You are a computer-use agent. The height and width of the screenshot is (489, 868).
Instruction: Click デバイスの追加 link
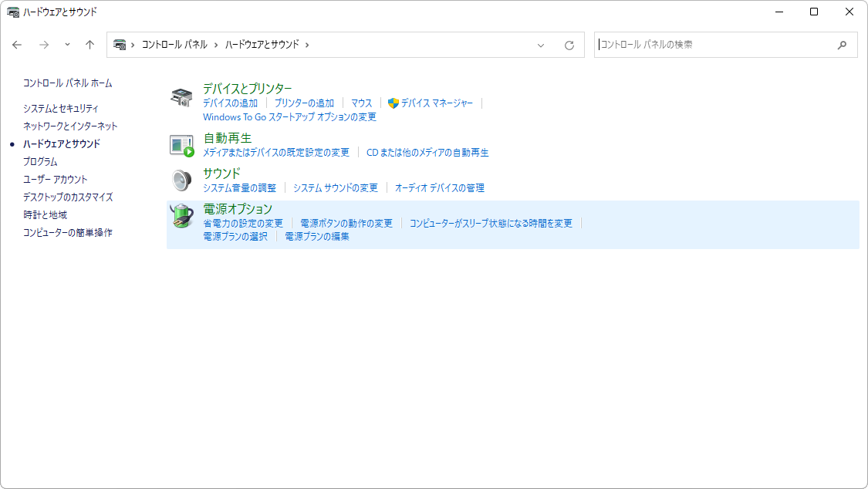click(230, 103)
